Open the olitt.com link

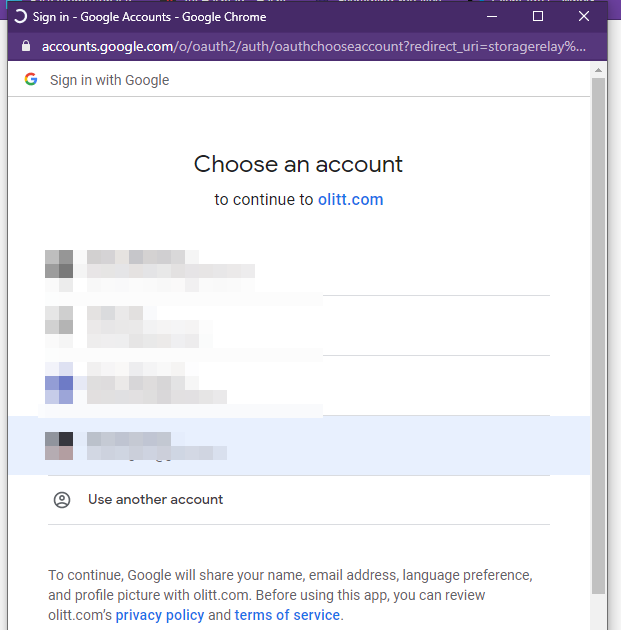(x=351, y=199)
